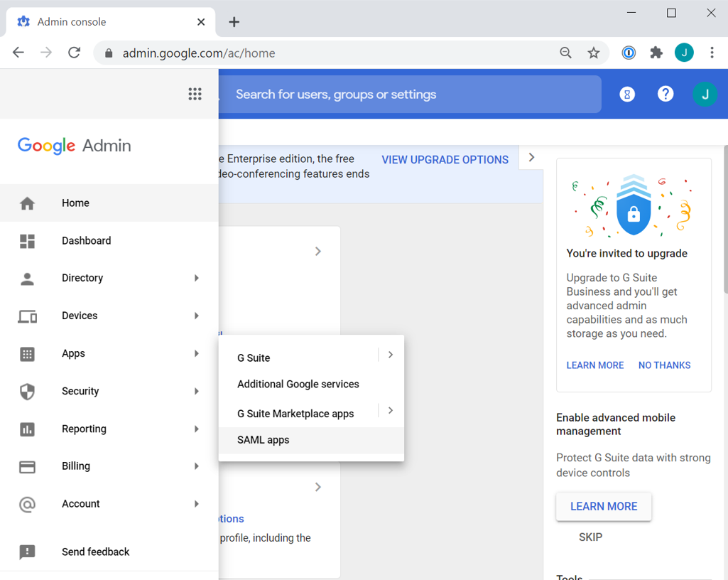Select Additional Google services
Image resolution: width=728 pixels, height=580 pixels.
(x=298, y=385)
